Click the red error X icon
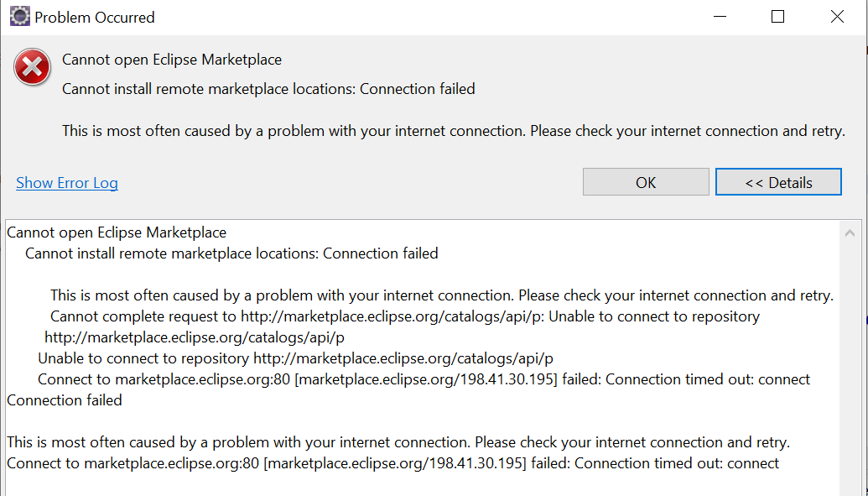868x496 pixels. 32,67
